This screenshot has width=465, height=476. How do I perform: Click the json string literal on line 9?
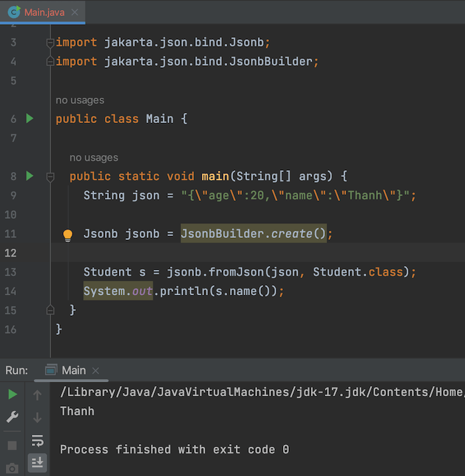pyautogui.click(x=295, y=195)
